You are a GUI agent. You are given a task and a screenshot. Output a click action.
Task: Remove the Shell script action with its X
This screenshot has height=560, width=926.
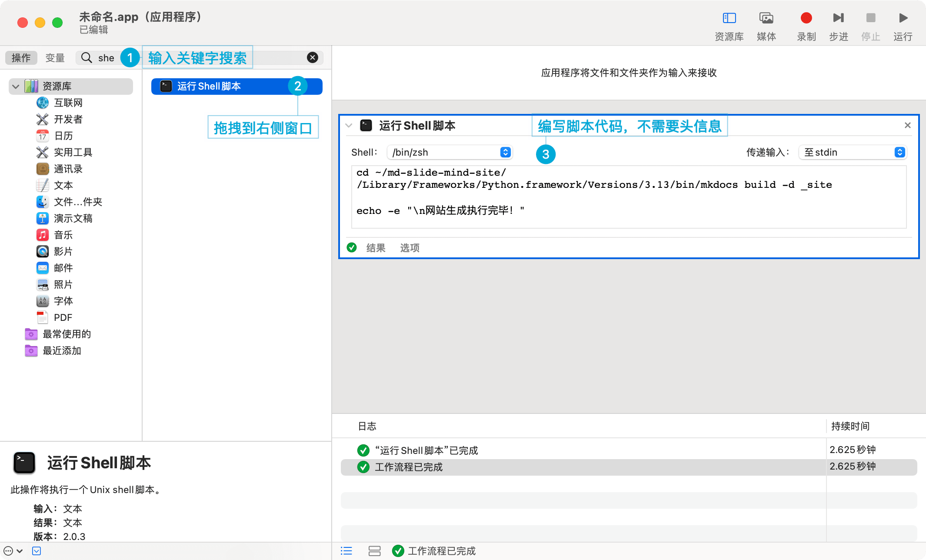(x=907, y=125)
